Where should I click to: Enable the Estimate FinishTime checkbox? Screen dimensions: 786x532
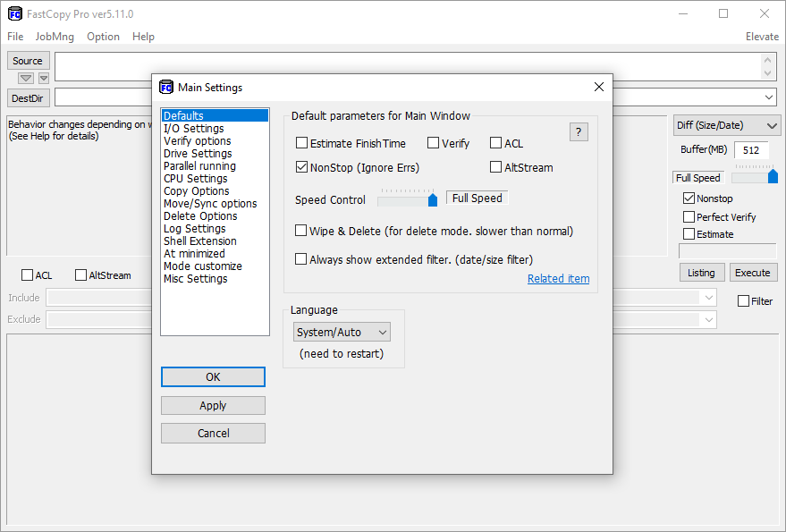tap(302, 143)
